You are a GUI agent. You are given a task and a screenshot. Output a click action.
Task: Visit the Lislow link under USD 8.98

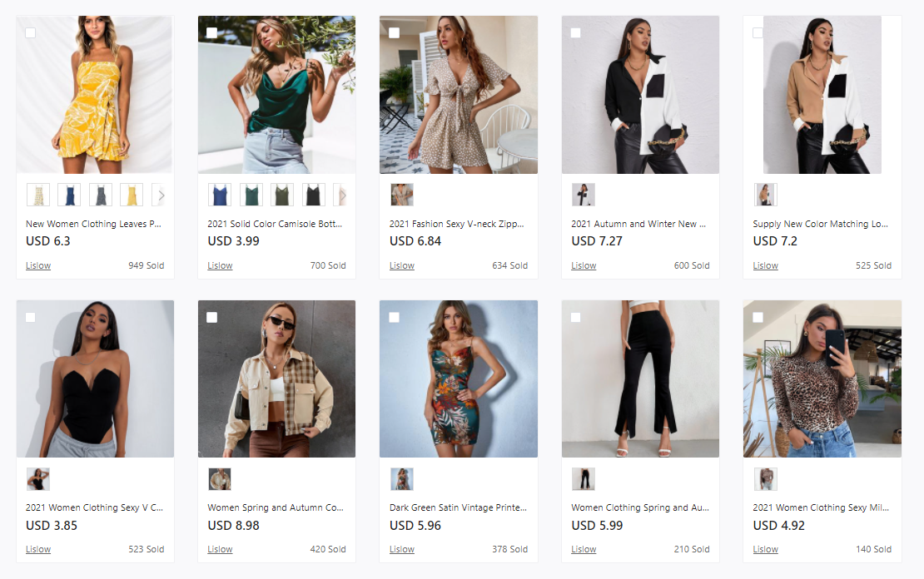coord(220,549)
